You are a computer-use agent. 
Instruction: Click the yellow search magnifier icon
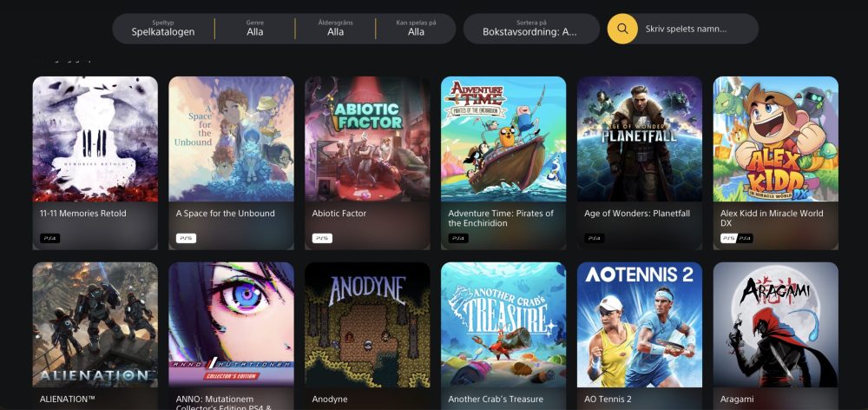click(622, 29)
